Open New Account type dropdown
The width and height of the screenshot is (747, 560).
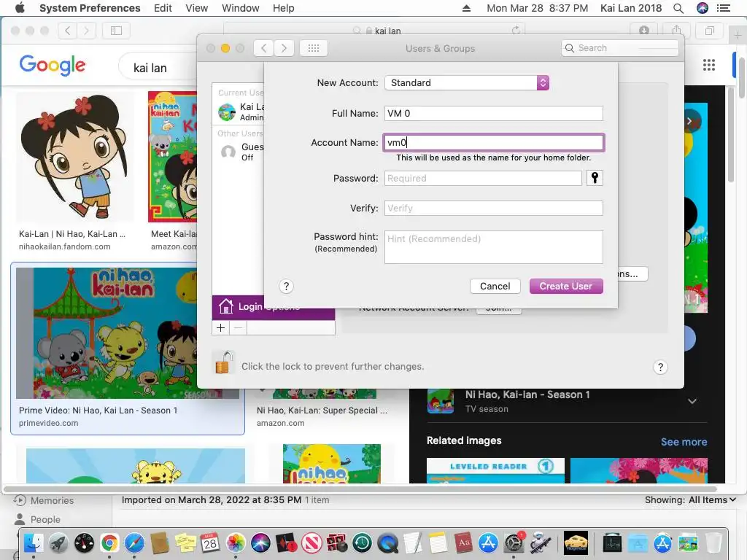(467, 83)
